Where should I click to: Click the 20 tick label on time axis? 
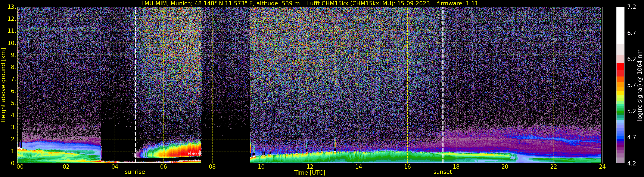pos(505,167)
